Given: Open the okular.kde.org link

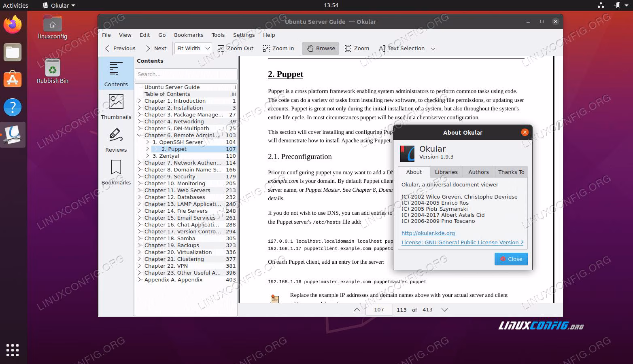Looking at the screenshot, I should (x=428, y=233).
